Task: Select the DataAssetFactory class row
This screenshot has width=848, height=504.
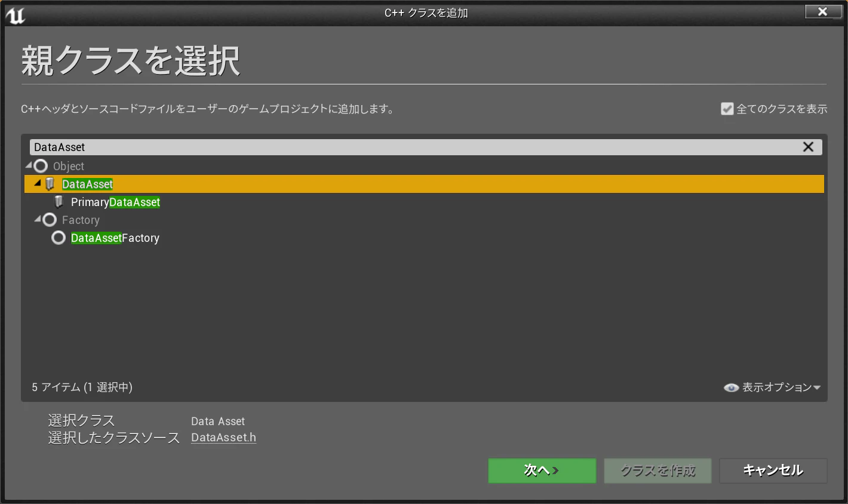Action: pyautogui.click(x=424, y=238)
